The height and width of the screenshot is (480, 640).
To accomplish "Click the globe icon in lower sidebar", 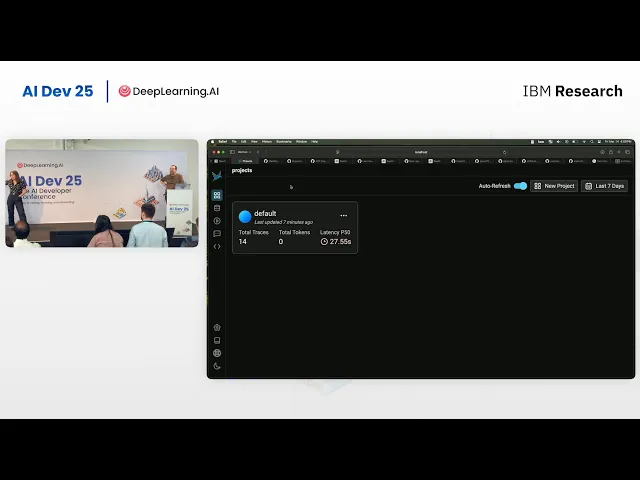I will (x=217, y=353).
